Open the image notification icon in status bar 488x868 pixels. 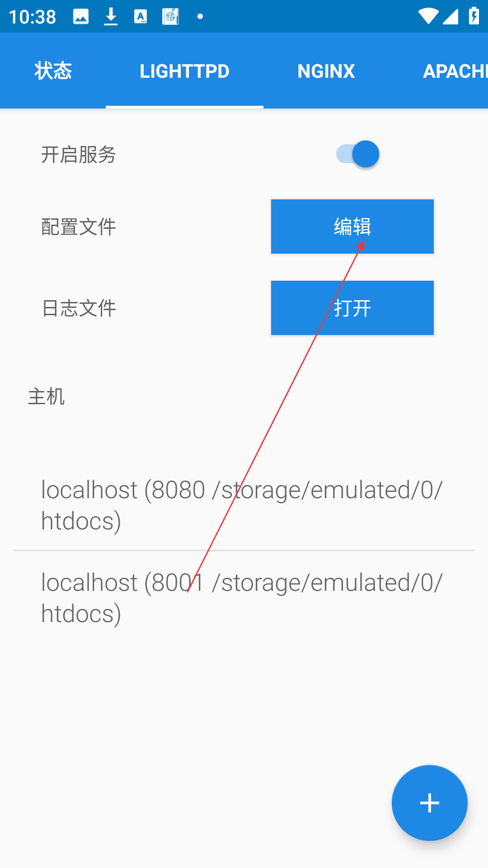tap(81, 17)
